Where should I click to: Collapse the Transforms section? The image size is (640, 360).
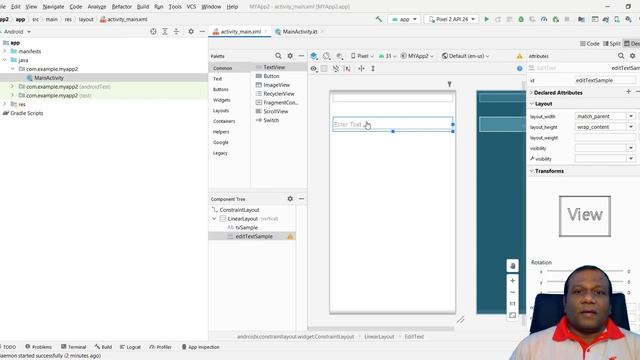(531, 171)
